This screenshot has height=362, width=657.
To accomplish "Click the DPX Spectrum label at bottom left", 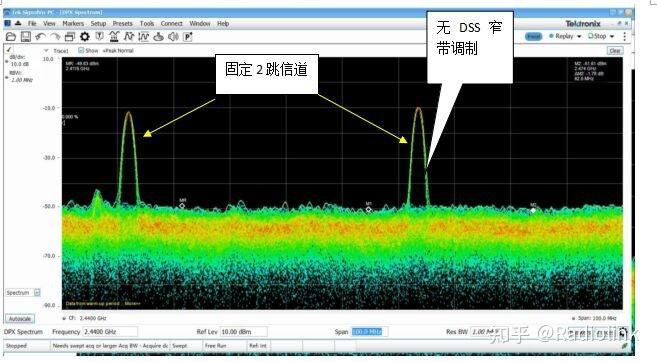I will point(23,332).
